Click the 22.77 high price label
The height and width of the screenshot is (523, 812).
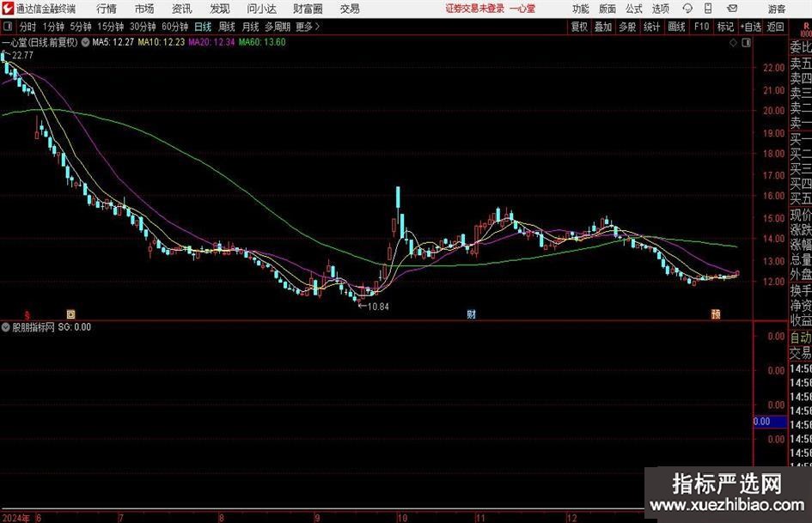(22, 55)
